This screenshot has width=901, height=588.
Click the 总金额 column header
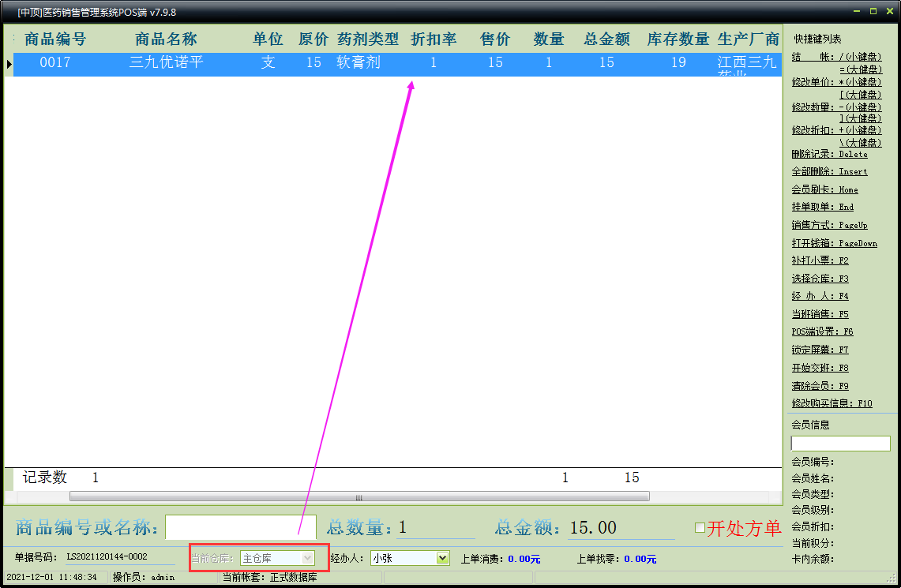coord(606,39)
